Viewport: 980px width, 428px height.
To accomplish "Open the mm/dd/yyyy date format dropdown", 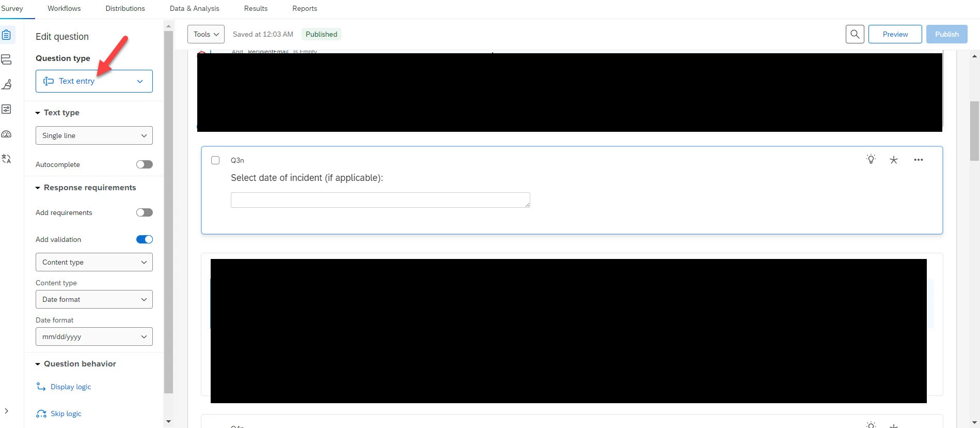I will [x=94, y=337].
